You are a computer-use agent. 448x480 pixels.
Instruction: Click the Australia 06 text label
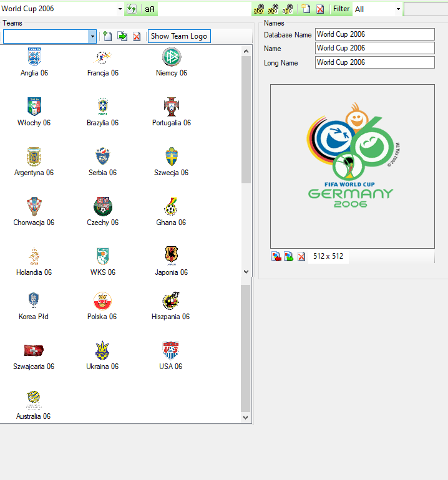[x=34, y=416]
